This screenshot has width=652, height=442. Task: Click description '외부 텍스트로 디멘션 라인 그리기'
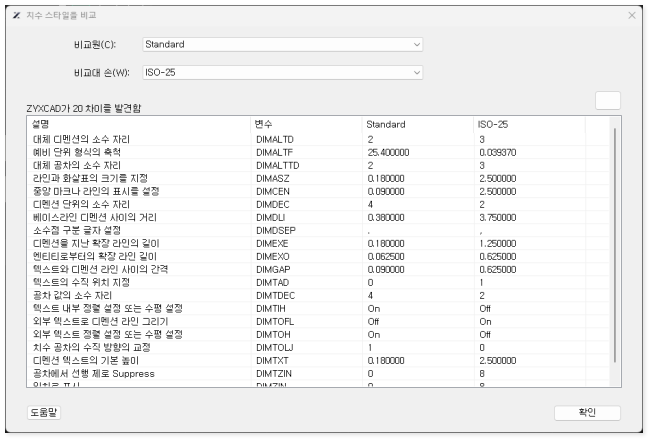pos(100,322)
